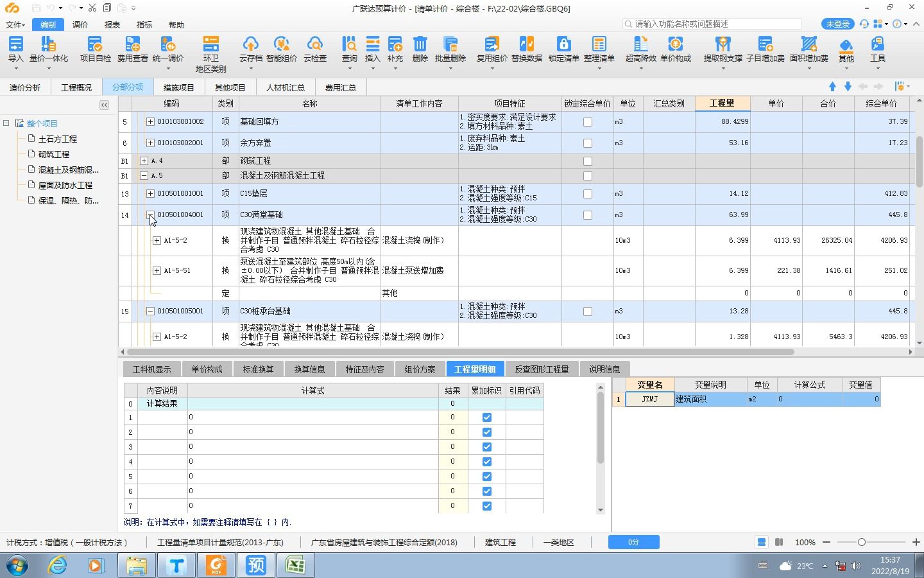This screenshot has width=924, height=578.
Task: Open Excel from the Windows taskbar
Action: coord(295,565)
